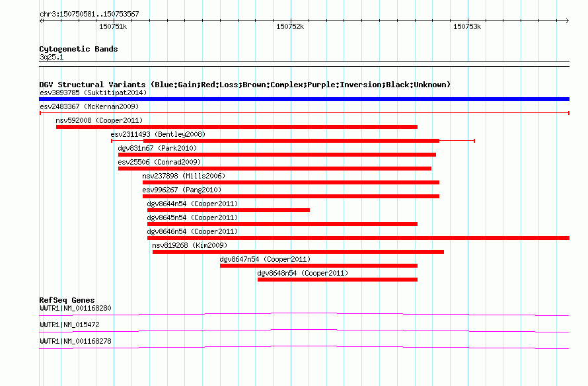This screenshot has width=588, height=386.
Task: Open WWTR1|NM_015472 gene label
Action: click(x=69, y=325)
